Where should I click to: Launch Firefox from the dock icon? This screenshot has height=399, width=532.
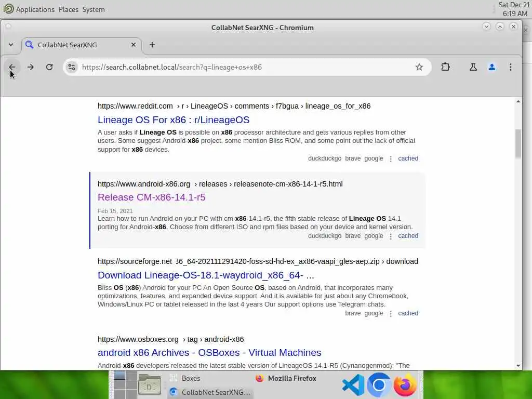(405, 385)
